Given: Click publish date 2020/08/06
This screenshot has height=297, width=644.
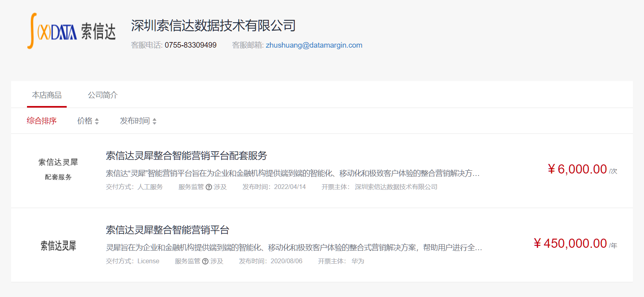Looking at the screenshot, I should pyautogui.click(x=286, y=261).
